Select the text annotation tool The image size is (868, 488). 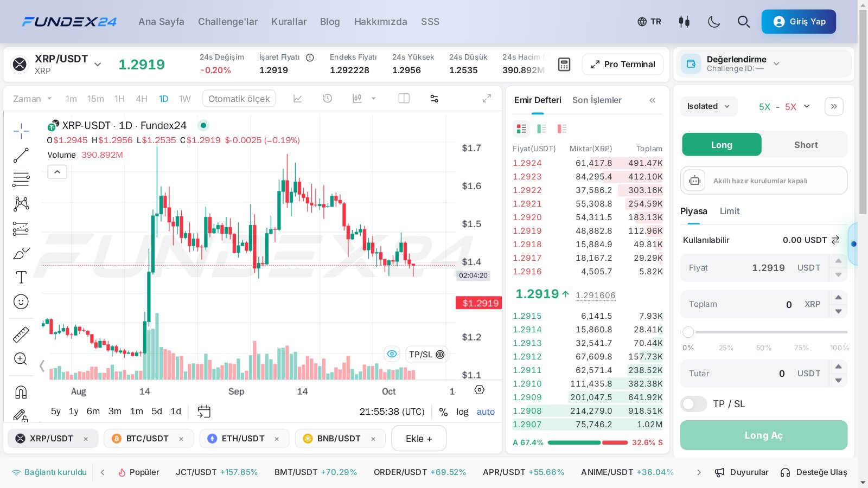pos(21,277)
